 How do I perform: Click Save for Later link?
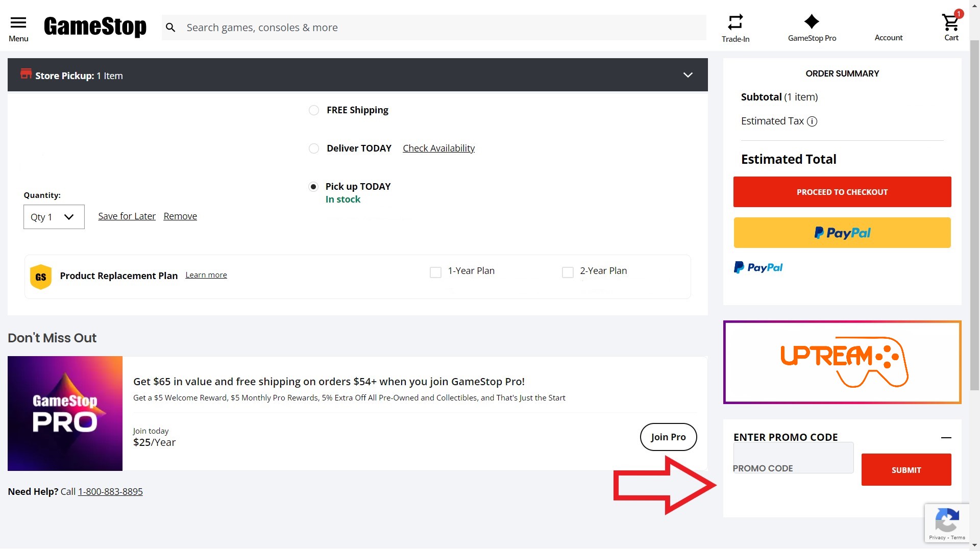[x=127, y=216]
